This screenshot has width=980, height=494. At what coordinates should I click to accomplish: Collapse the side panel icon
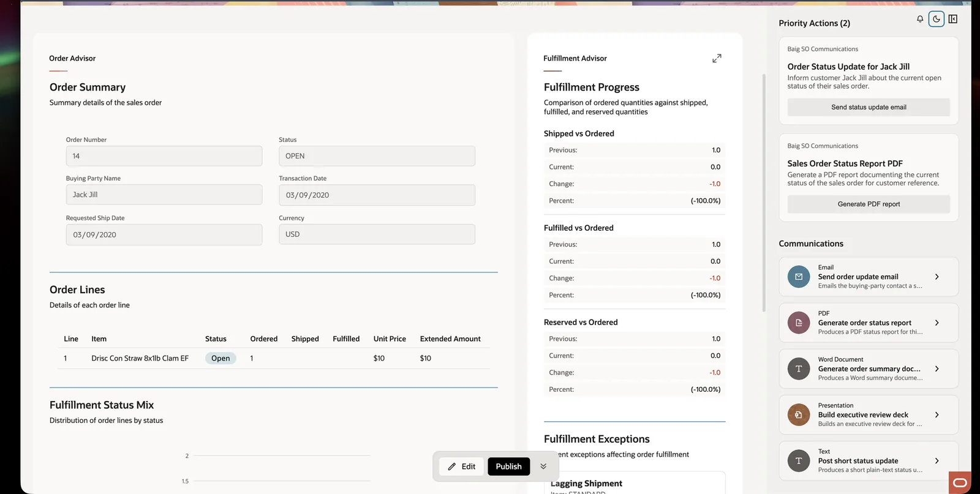(953, 19)
